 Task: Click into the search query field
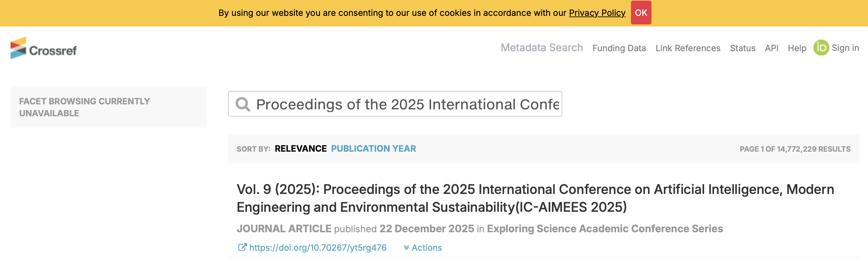407,104
